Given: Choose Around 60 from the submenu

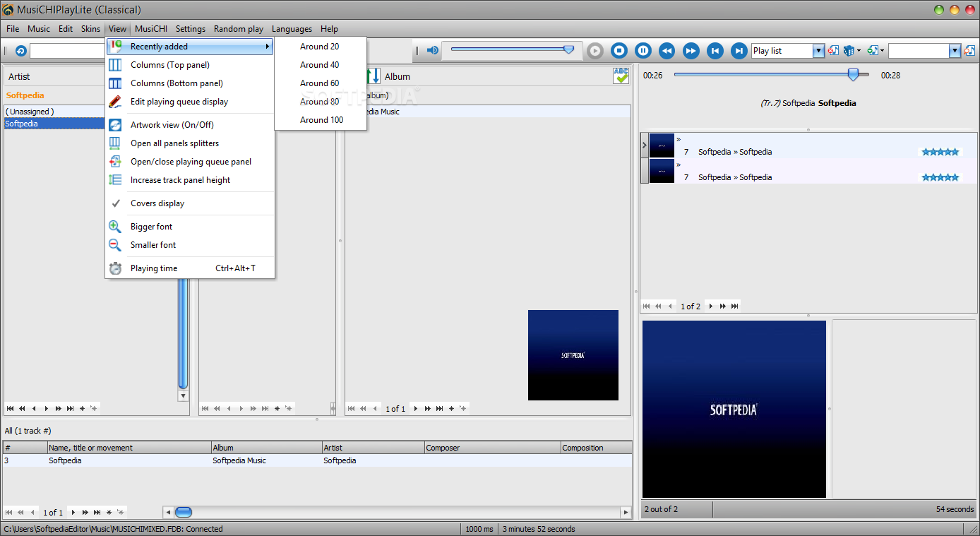Looking at the screenshot, I should coord(320,83).
